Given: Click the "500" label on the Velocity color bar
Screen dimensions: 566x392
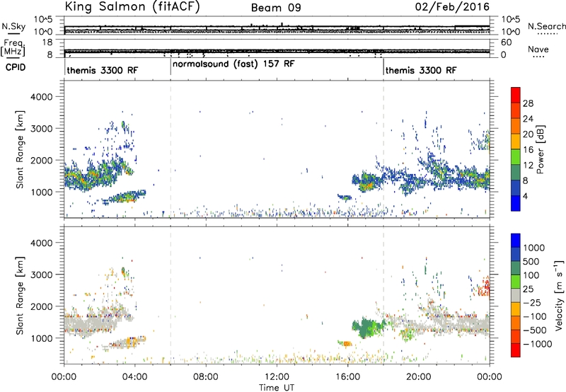Looking at the screenshot, I should (x=532, y=262).
